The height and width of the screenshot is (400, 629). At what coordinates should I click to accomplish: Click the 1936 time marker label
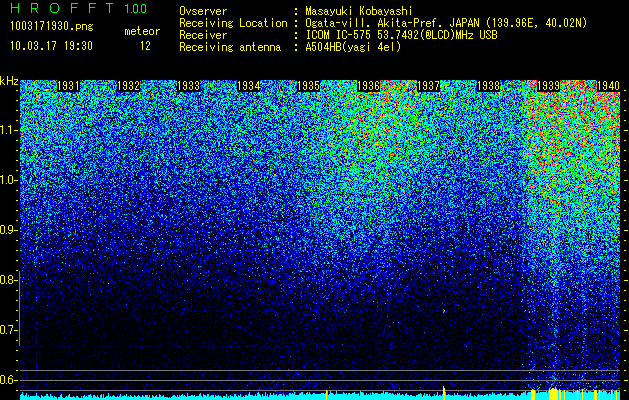pos(369,86)
